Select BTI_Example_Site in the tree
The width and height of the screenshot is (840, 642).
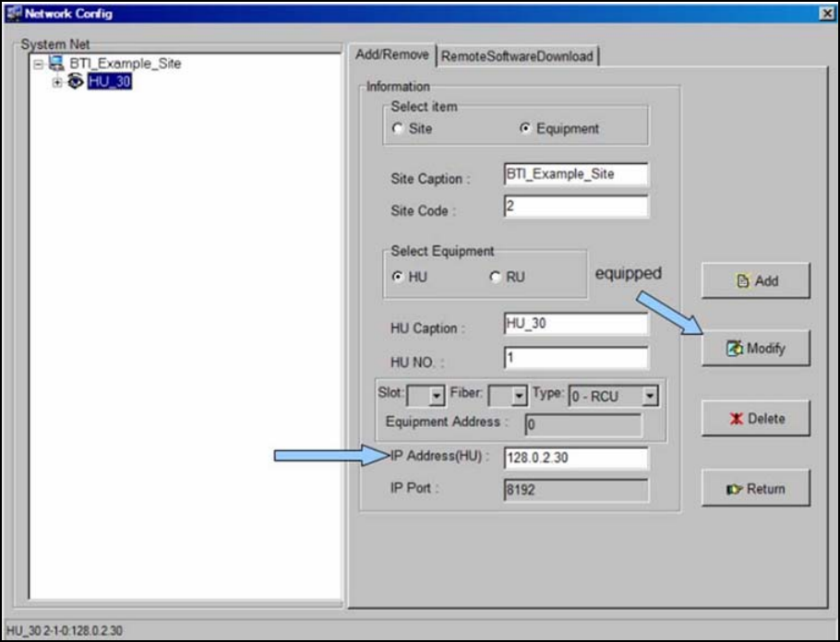coord(126,63)
